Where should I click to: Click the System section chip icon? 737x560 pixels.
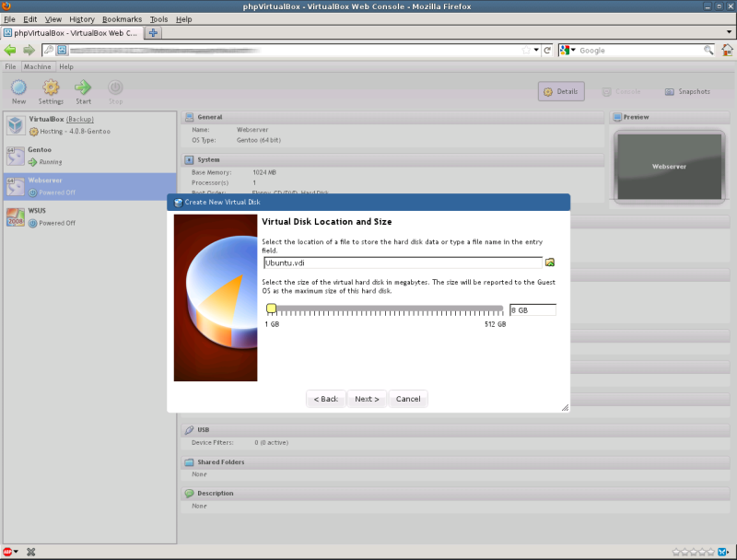tap(189, 159)
